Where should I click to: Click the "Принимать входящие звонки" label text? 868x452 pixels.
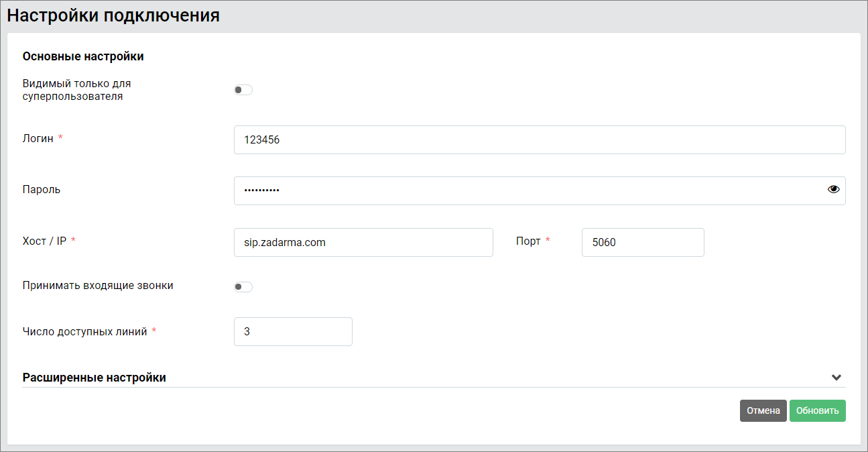[x=98, y=286]
